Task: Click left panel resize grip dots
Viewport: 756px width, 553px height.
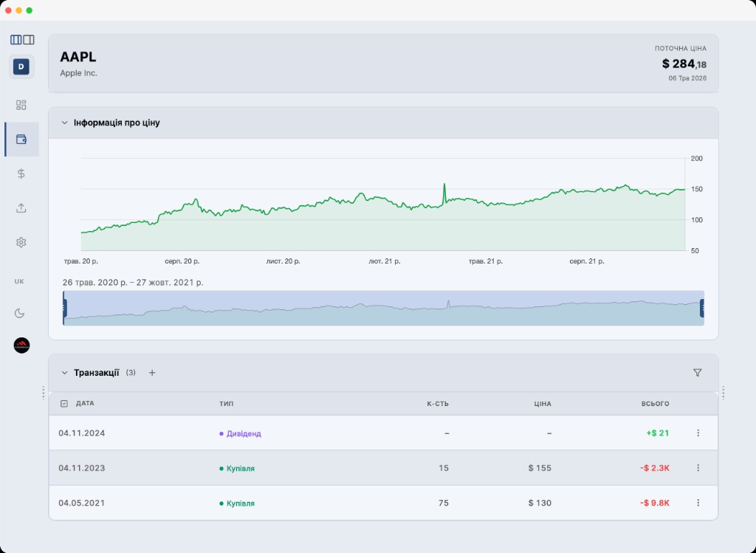Action: 44,393
